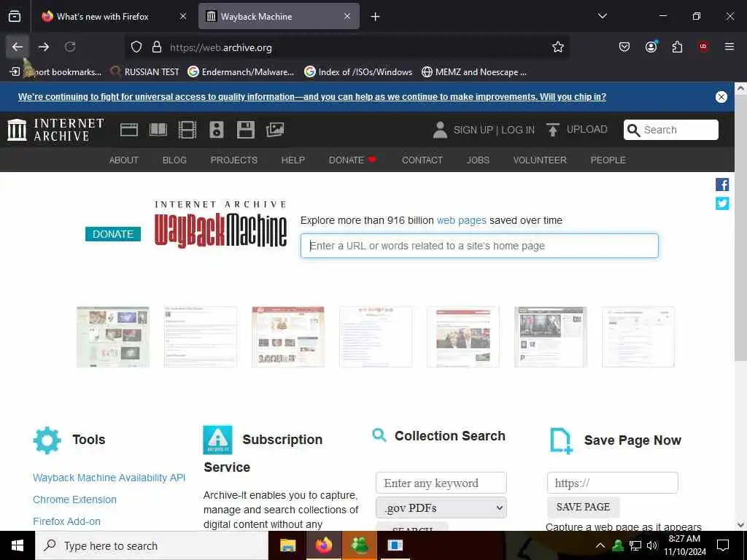747x560 pixels.
Task: Bookmark this page with the star icon
Action: [558, 47]
